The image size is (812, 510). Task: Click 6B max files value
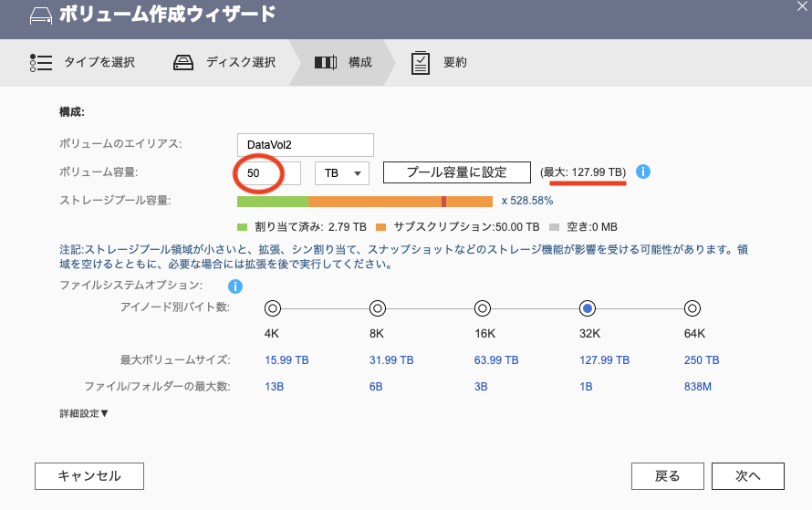pos(376,387)
